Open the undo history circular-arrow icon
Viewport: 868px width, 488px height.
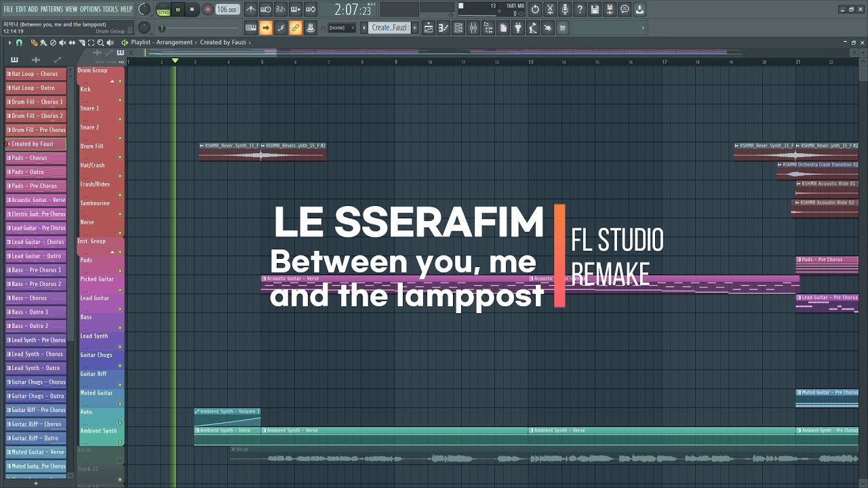pyautogui.click(x=535, y=9)
